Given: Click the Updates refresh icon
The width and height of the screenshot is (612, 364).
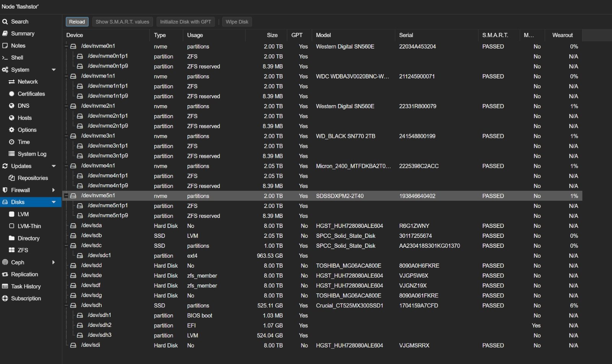Looking at the screenshot, I should [x=5, y=166].
